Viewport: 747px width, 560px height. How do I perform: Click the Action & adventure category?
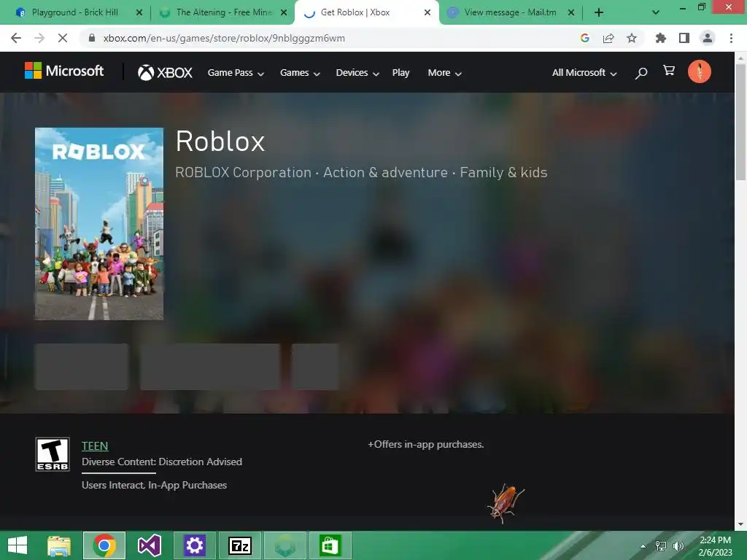[385, 172]
